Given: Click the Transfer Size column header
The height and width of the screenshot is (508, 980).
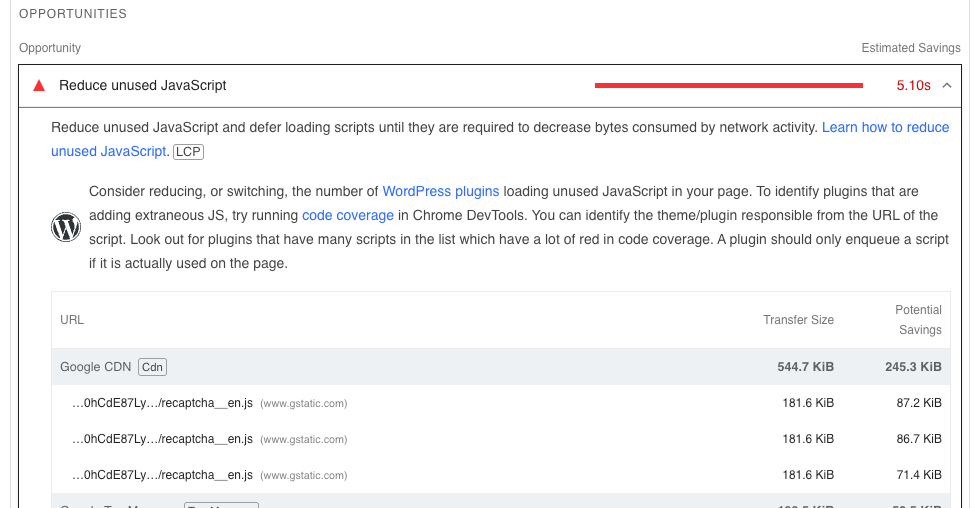Looking at the screenshot, I should (798, 320).
